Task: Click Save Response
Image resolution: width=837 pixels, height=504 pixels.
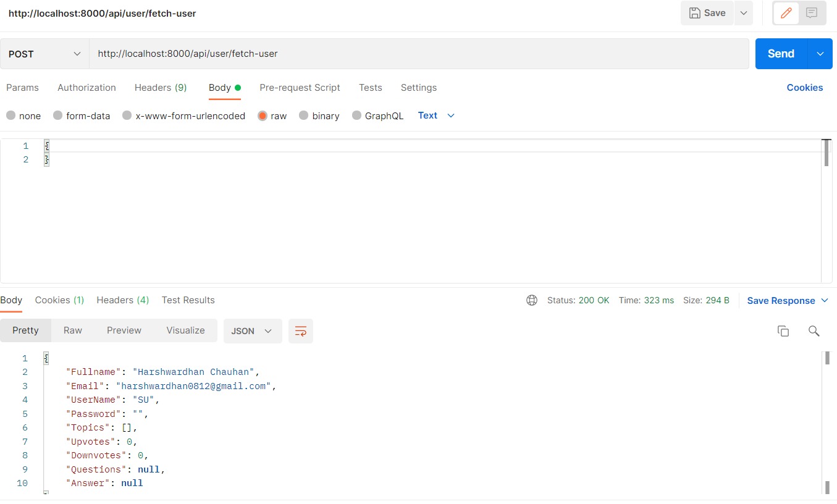Action: pyautogui.click(x=781, y=300)
